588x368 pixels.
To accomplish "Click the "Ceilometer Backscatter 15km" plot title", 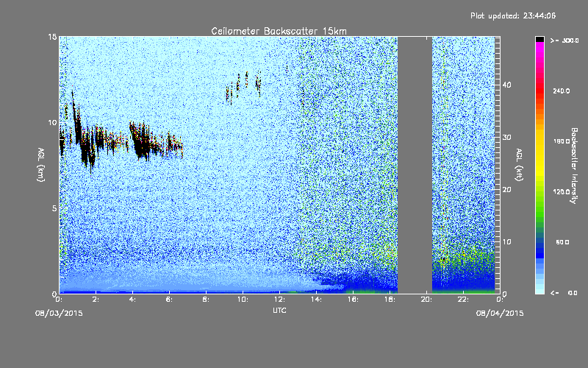I will [x=279, y=31].
